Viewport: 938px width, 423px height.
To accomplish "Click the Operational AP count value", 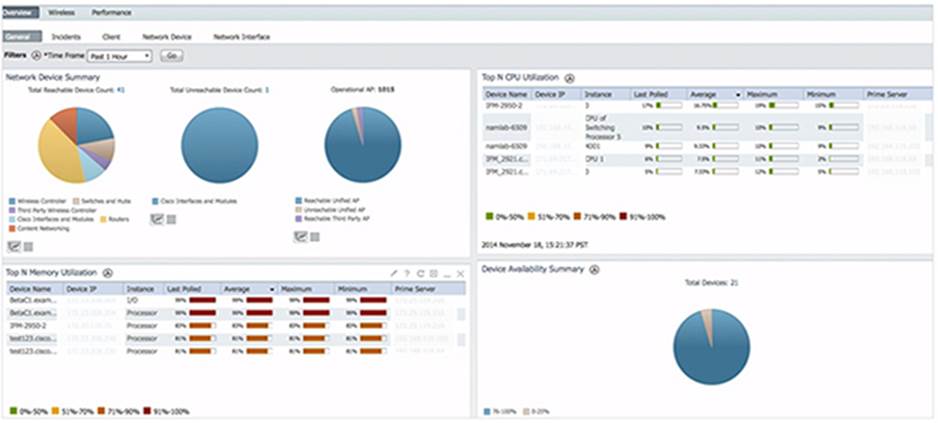I will point(386,90).
